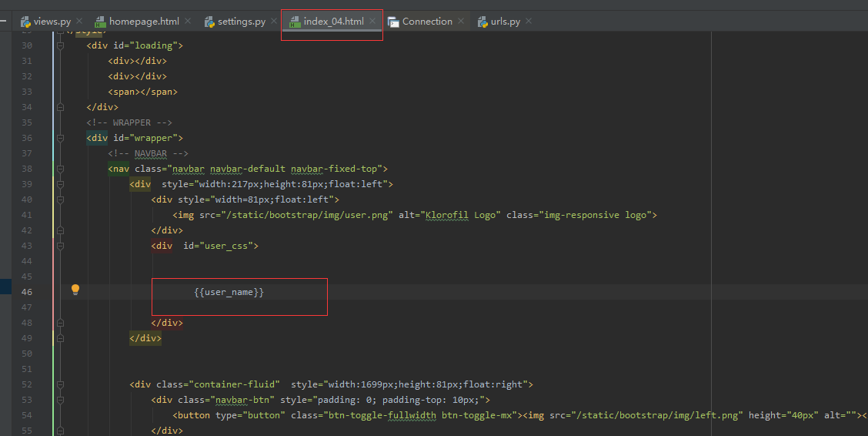Click the navbar-fixed-top class name
The width and height of the screenshot is (868, 436).
(x=334, y=169)
